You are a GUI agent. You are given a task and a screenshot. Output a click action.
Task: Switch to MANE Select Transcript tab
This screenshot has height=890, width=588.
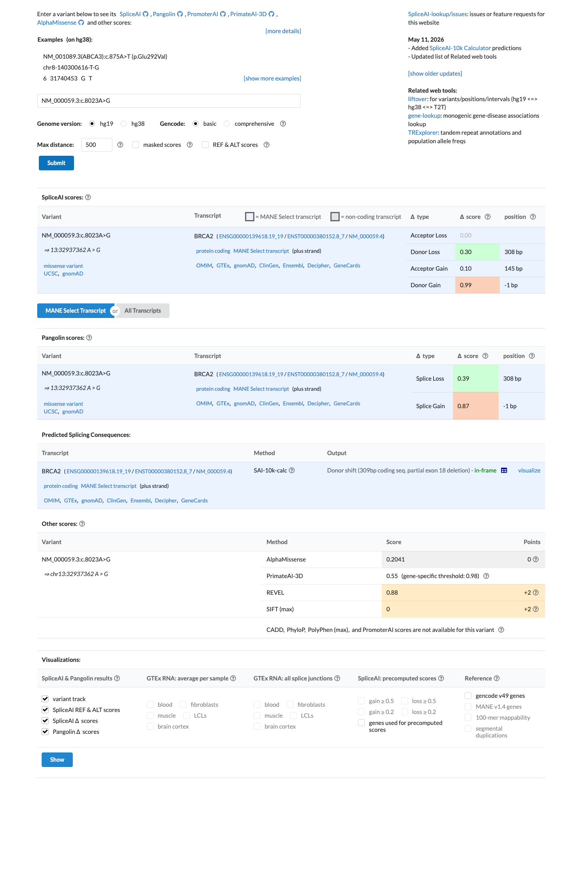coord(76,311)
